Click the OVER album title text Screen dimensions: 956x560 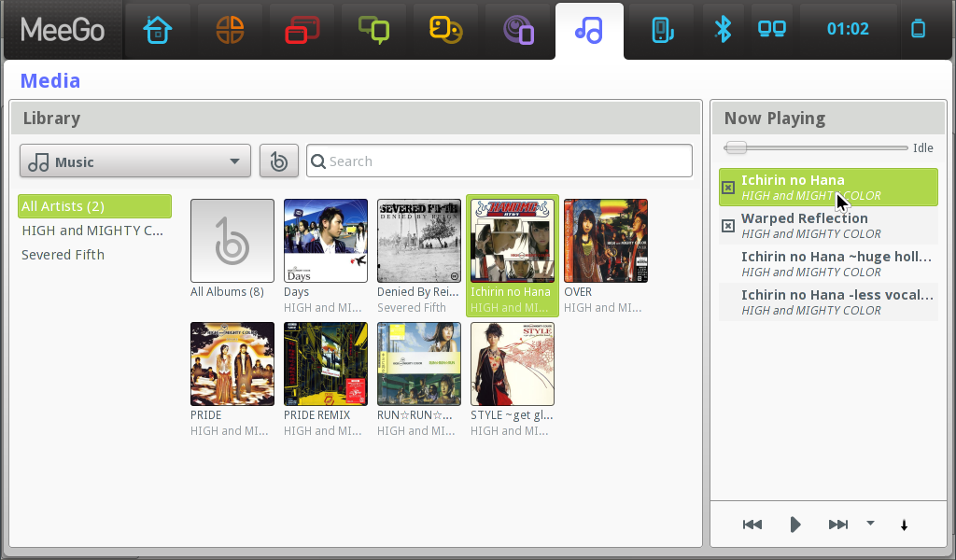[578, 292]
